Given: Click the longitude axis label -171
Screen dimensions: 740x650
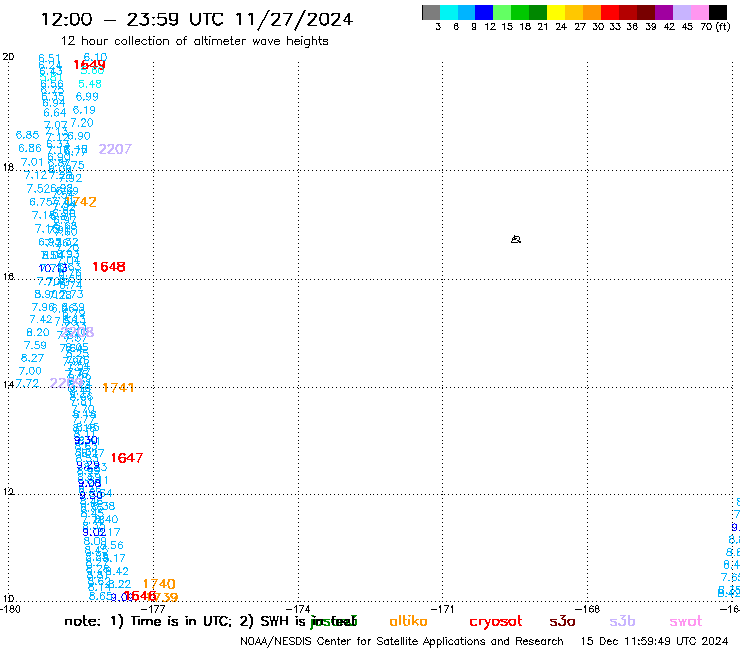Looking at the screenshot, I should pyautogui.click(x=443, y=609).
